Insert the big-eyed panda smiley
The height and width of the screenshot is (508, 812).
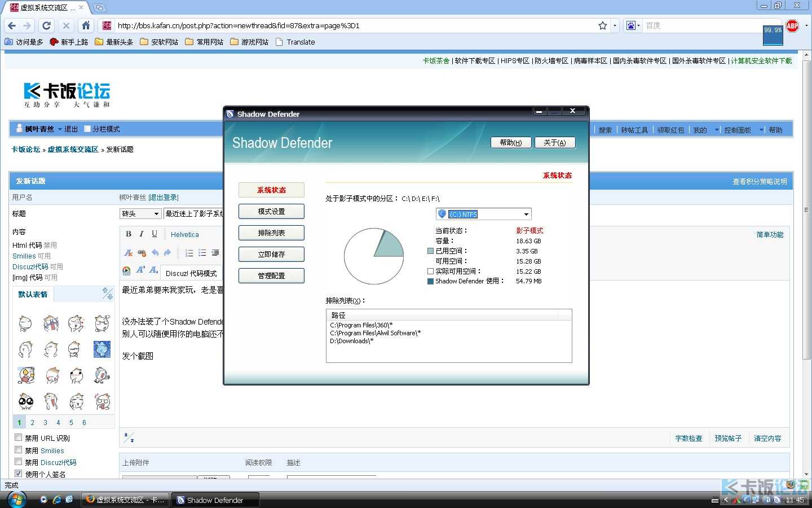click(26, 401)
